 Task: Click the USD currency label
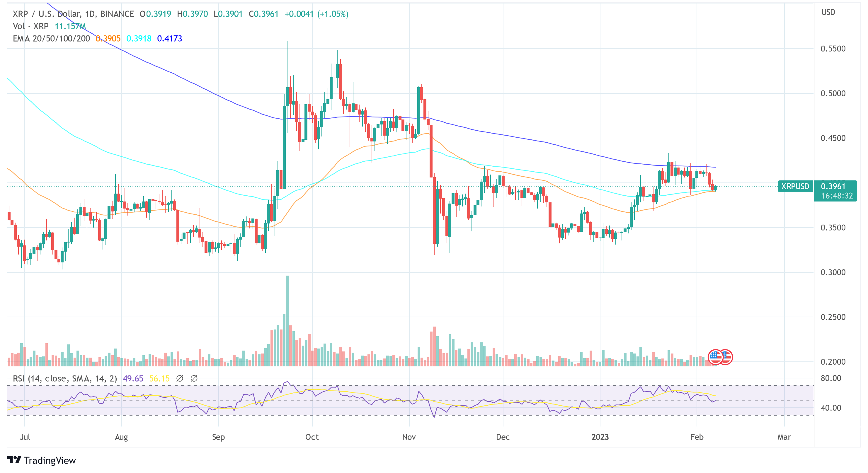pyautogui.click(x=828, y=12)
